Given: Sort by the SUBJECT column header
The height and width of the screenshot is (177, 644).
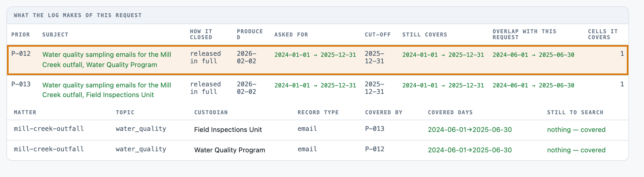Looking at the screenshot, I should (55, 35).
